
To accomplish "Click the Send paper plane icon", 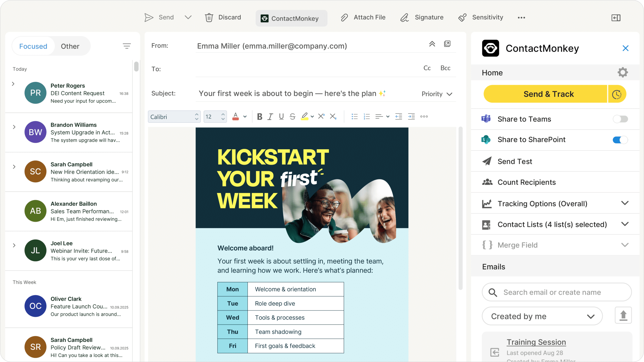I will [x=149, y=18].
